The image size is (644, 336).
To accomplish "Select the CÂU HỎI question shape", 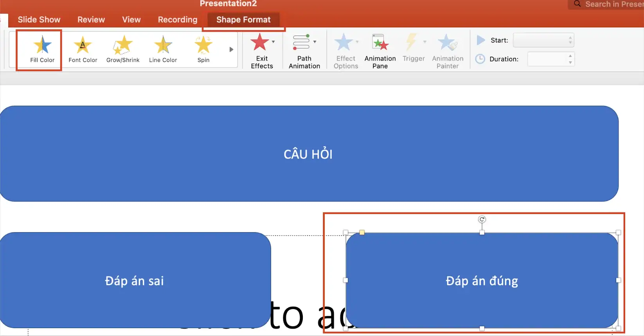I will 308,154.
